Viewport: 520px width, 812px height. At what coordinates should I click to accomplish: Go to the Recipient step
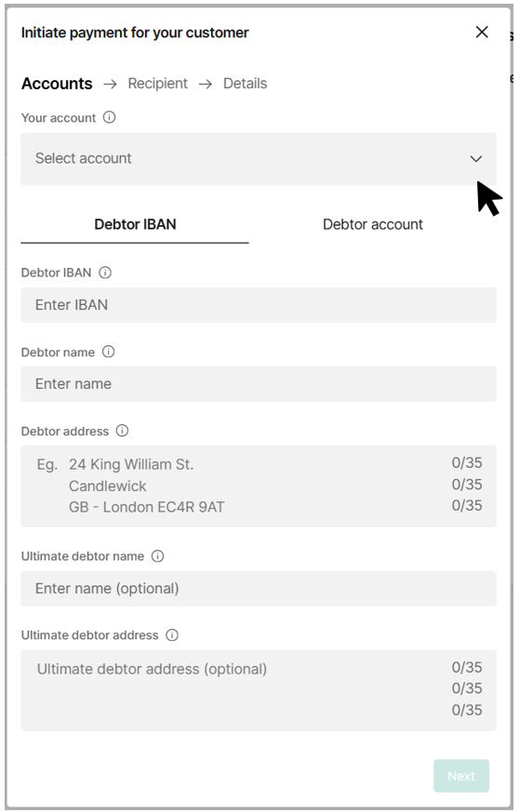(158, 84)
